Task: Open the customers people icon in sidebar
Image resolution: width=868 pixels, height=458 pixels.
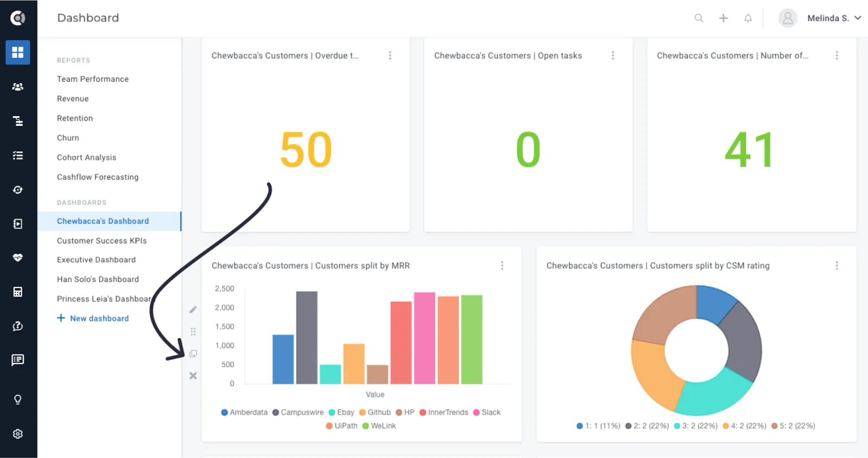Action: [18, 87]
